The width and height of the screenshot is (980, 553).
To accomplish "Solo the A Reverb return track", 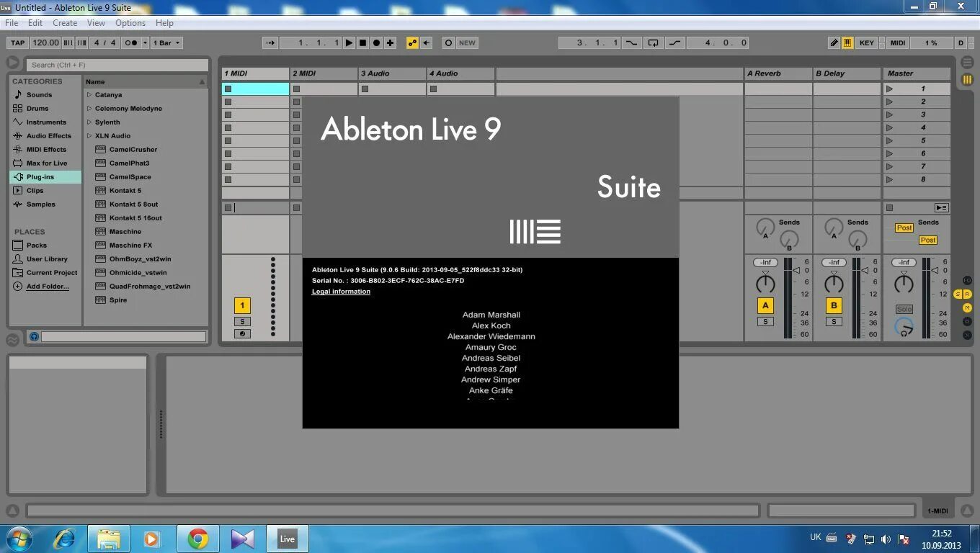I will (765, 322).
